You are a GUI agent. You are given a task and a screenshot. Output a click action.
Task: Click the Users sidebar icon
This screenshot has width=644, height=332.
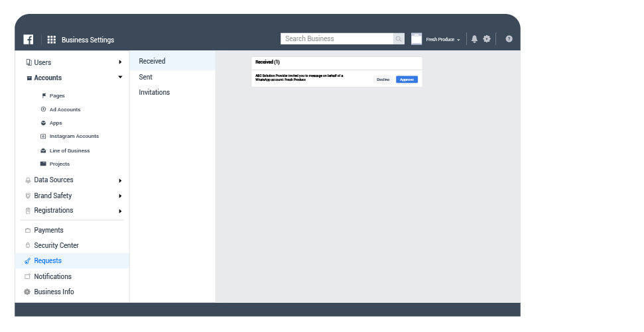29,62
